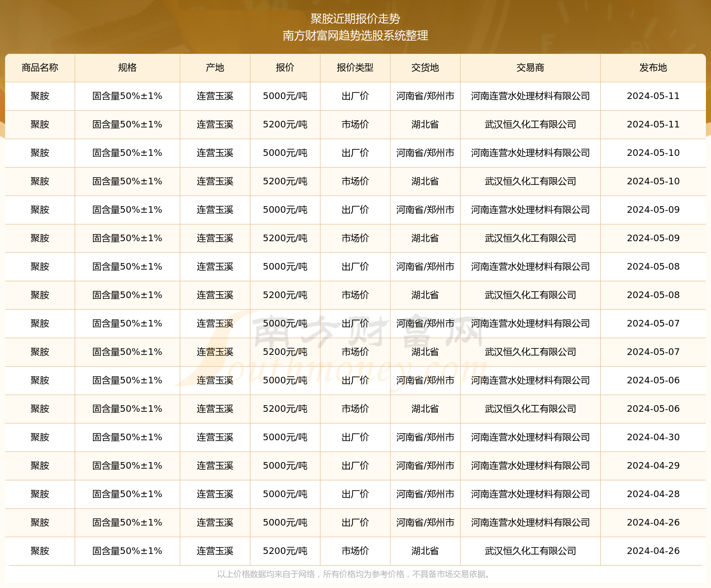Click the date 2024-04-30

pos(653,437)
